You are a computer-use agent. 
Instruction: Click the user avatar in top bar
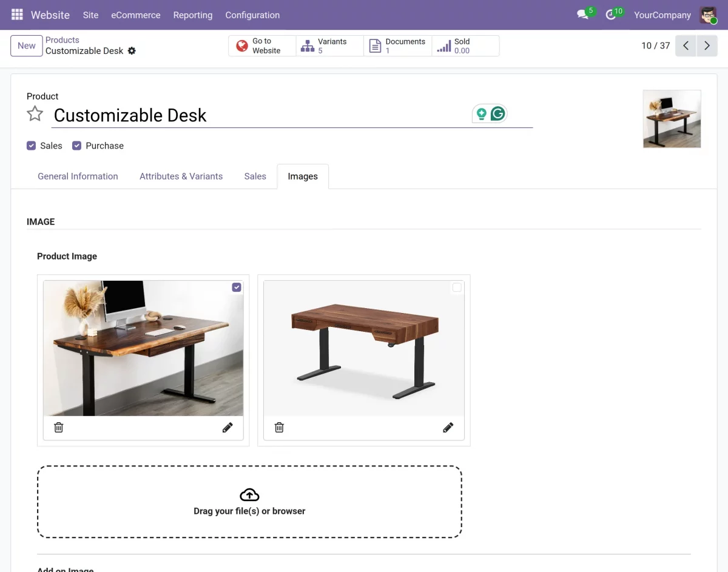pos(708,15)
